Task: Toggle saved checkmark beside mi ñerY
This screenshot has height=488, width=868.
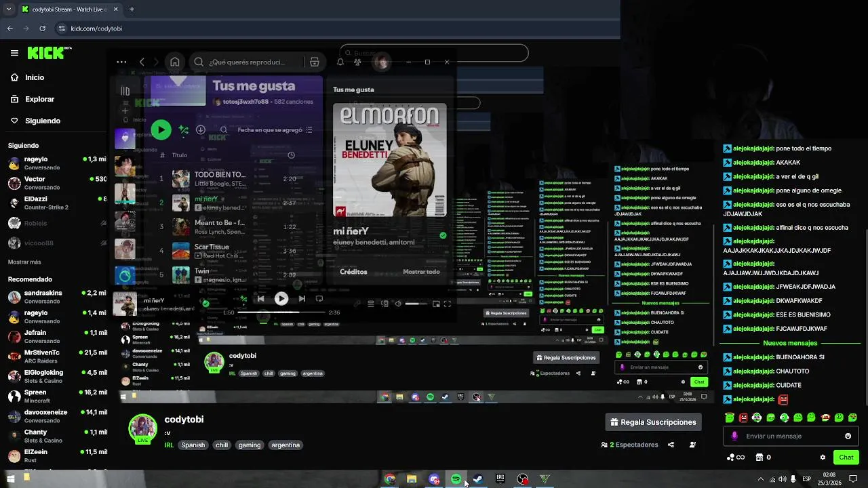Action: coord(443,235)
